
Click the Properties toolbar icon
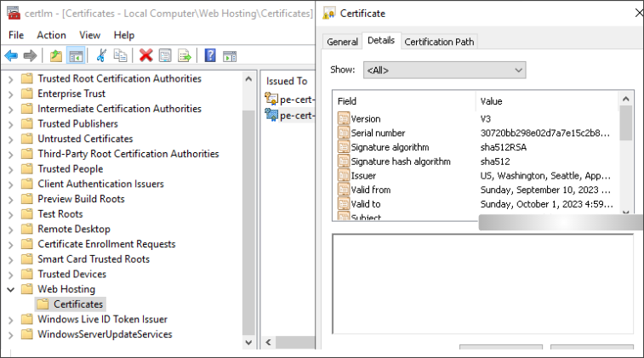click(165, 55)
